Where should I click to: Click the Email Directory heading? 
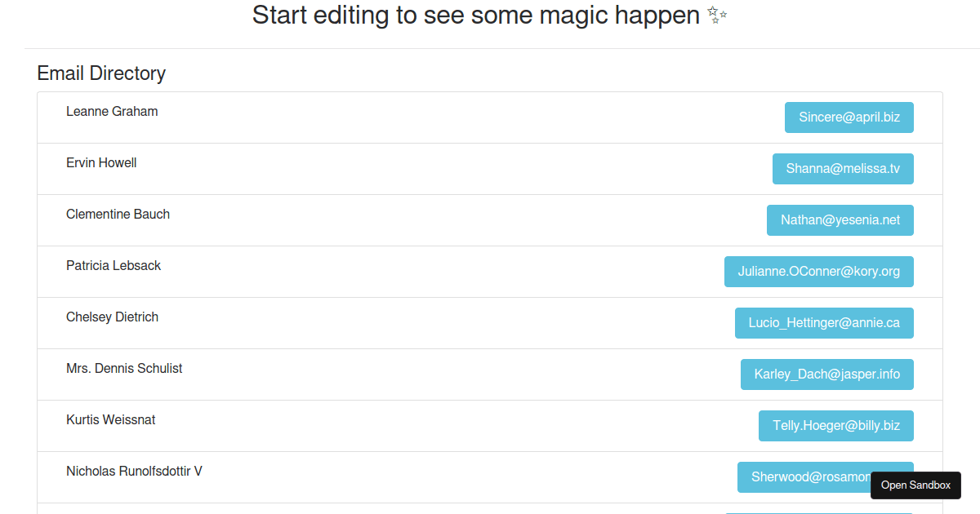[101, 73]
